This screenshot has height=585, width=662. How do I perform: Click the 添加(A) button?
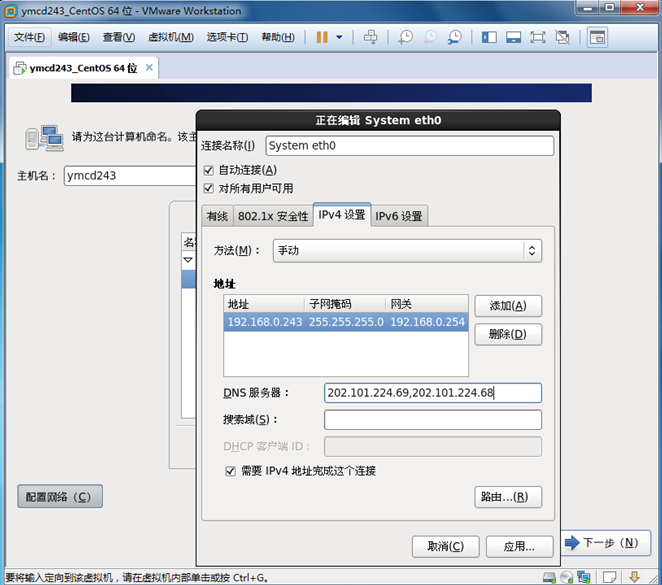coord(508,306)
